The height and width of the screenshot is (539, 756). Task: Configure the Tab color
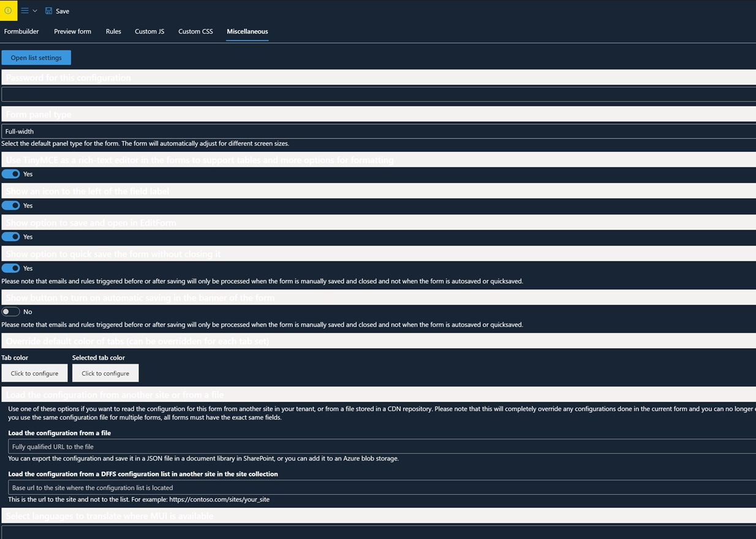(x=34, y=373)
